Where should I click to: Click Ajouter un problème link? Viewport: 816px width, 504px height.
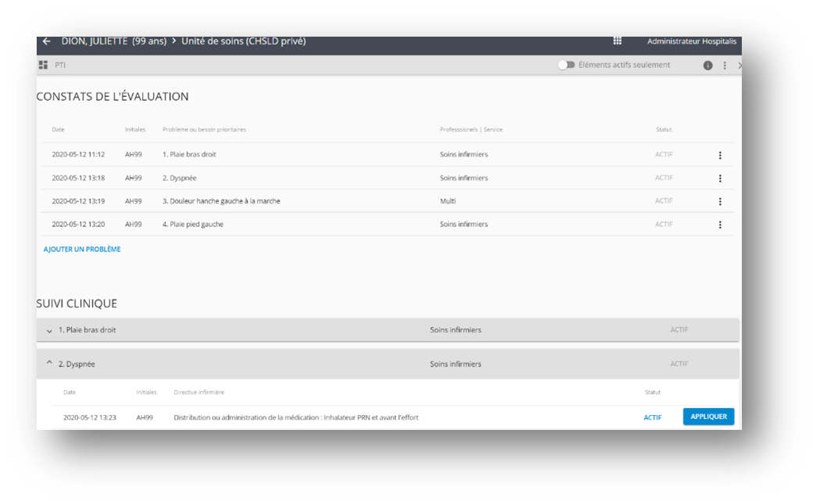coord(82,250)
